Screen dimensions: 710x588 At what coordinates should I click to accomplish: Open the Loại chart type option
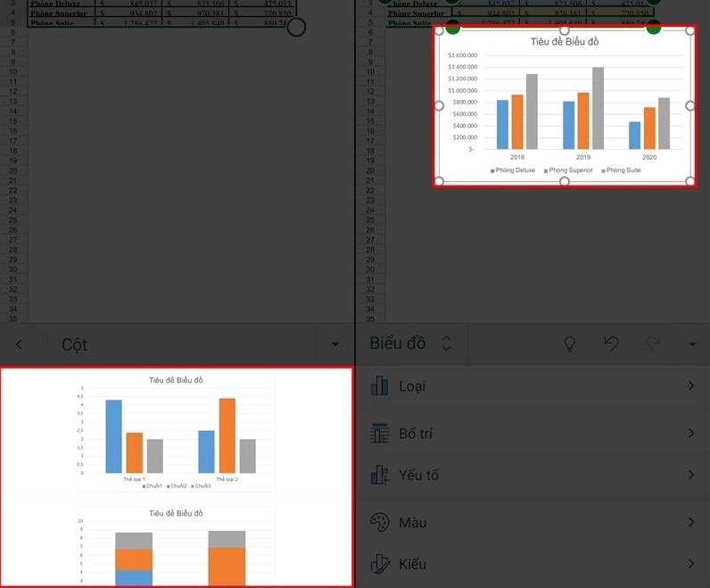(x=533, y=386)
